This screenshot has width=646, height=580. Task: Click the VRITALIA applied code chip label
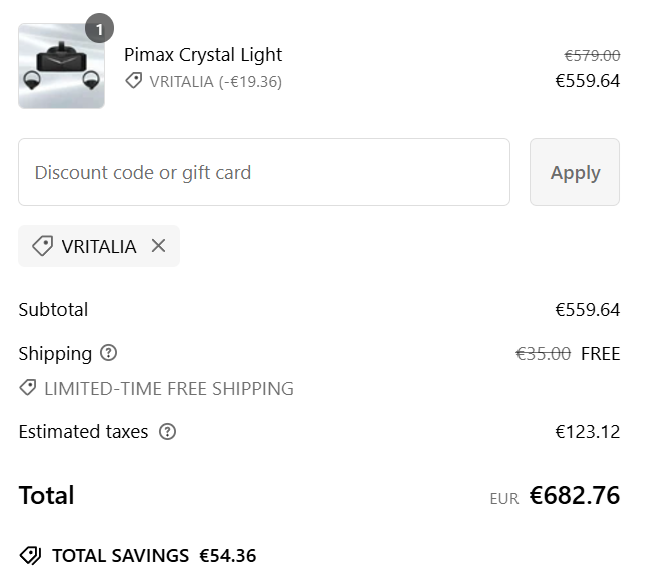99,247
